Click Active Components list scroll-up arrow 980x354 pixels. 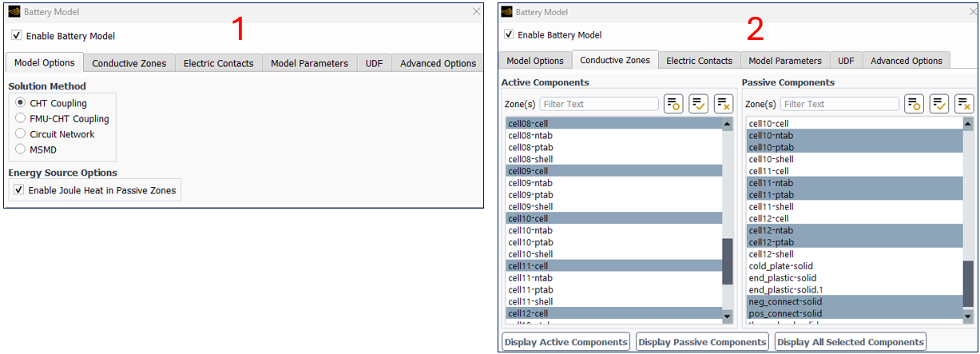[x=727, y=124]
